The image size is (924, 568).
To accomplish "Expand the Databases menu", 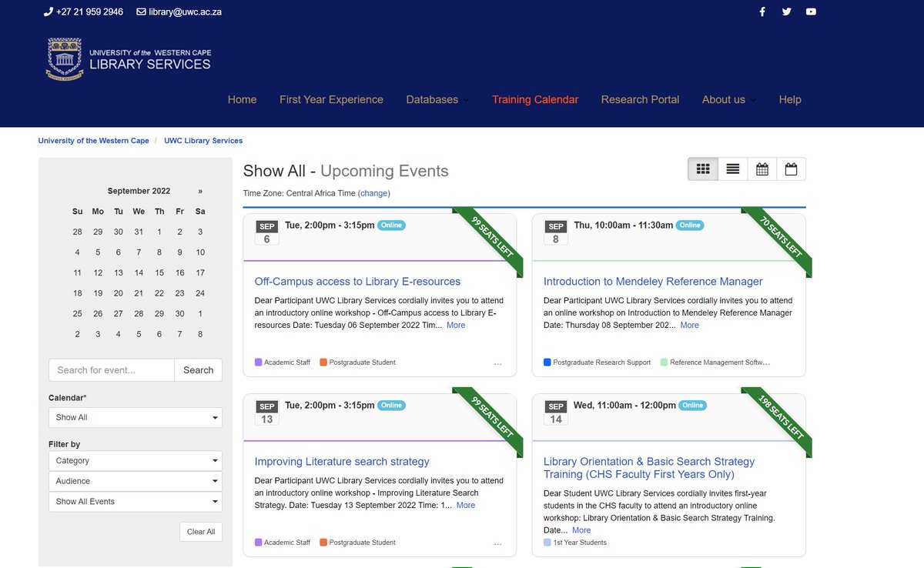I will click(437, 99).
